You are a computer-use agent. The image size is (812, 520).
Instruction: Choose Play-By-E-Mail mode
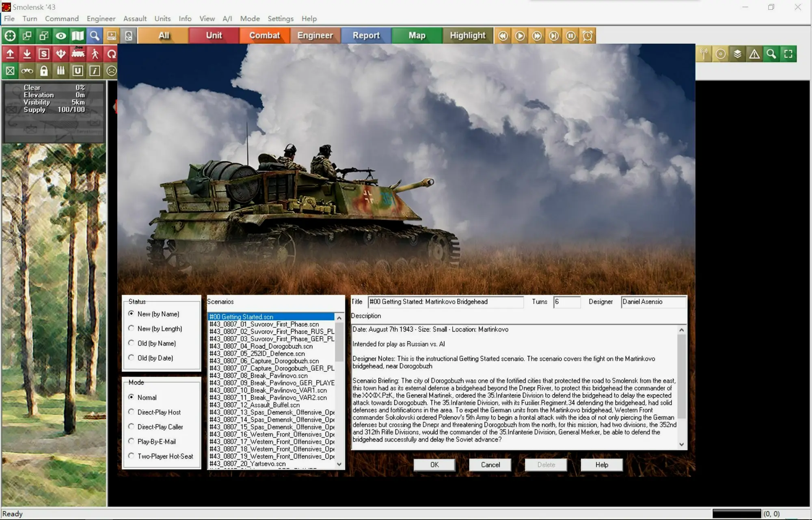[x=152, y=441]
